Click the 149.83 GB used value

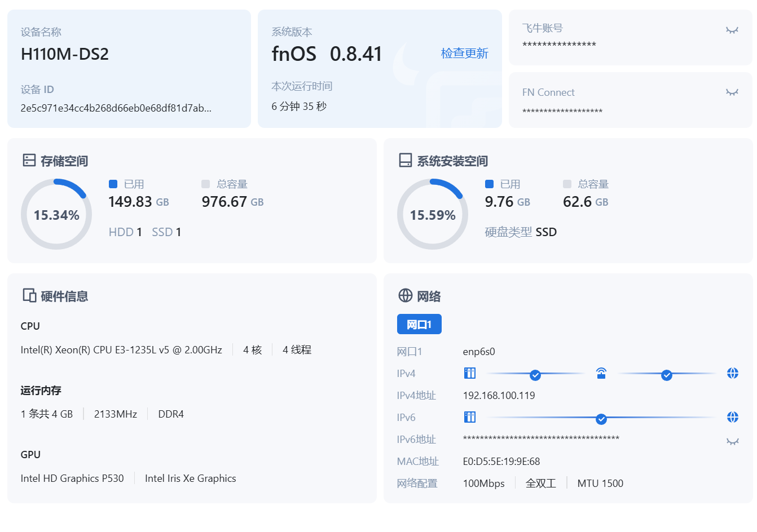[x=139, y=202]
